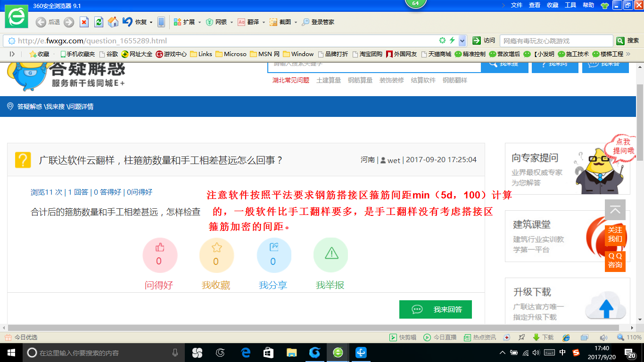Click the green shirt skin icon

[x=605, y=5]
